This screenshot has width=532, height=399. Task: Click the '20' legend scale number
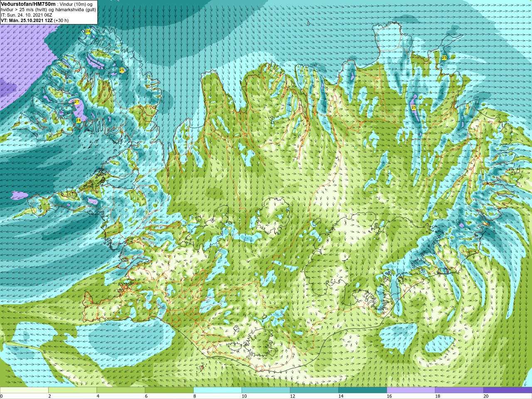pos(486,396)
